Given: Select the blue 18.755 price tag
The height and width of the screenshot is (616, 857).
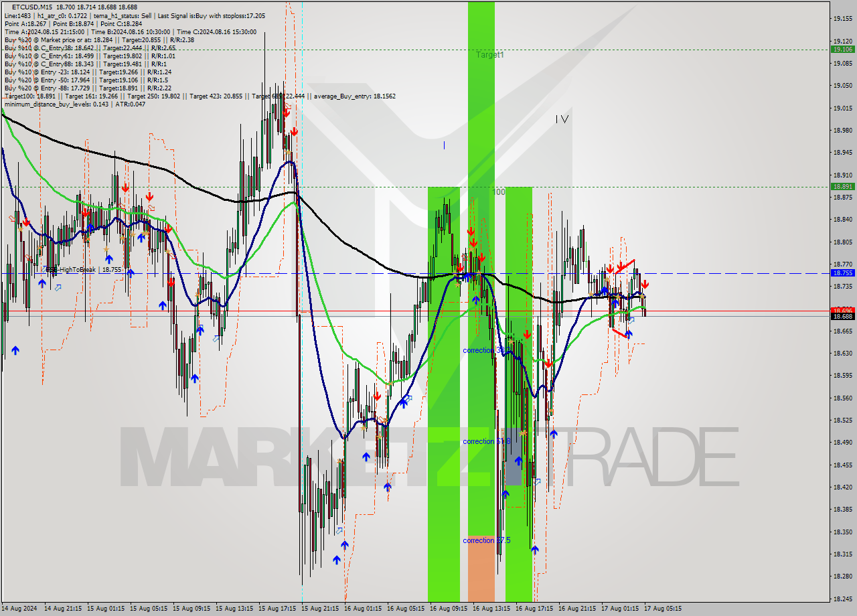Looking at the screenshot, I should click(x=842, y=273).
